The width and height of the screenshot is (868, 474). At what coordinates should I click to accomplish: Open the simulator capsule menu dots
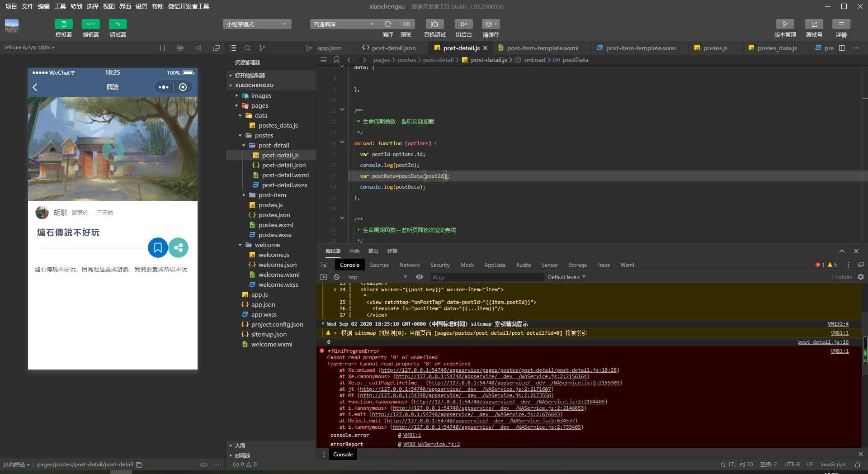[x=164, y=87]
